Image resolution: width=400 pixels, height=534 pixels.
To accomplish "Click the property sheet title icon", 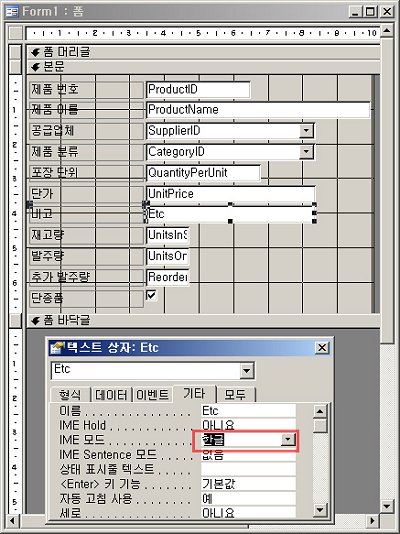I will [x=57, y=348].
